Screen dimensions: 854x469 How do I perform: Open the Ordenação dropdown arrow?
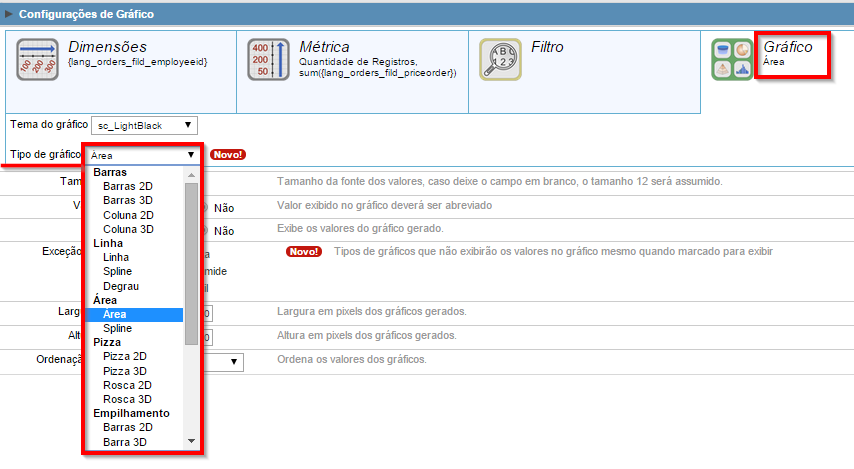click(x=234, y=362)
